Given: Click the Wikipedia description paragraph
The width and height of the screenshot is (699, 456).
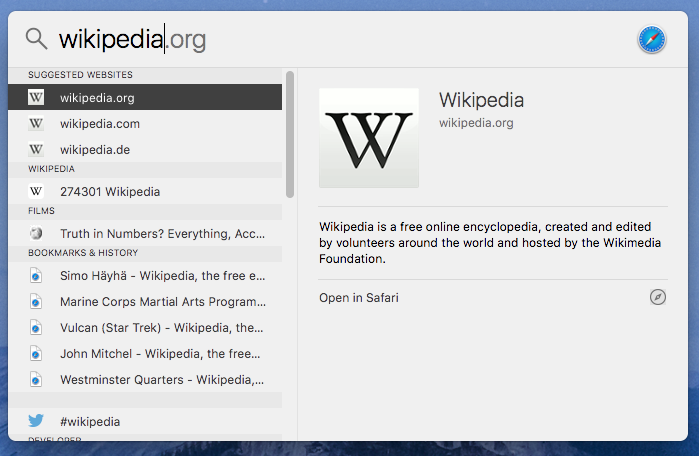Looking at the screenshot, I should [x=490, y=242].
